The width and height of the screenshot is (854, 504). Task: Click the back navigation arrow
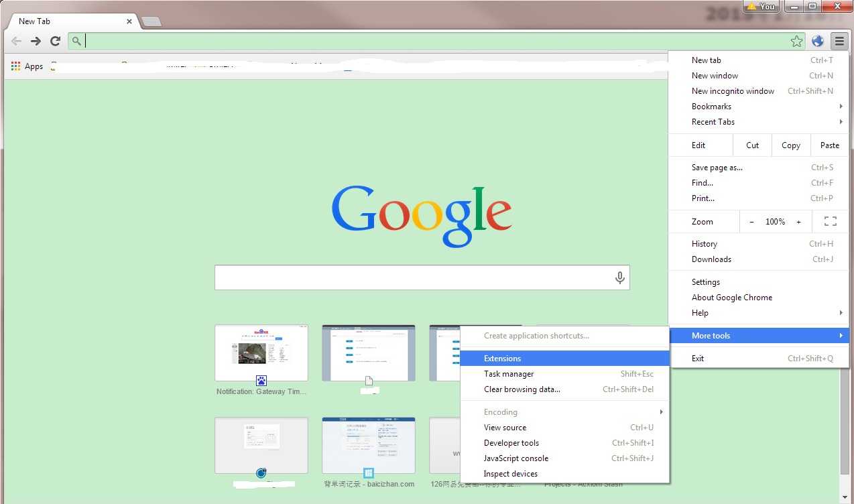pos(16,42)
